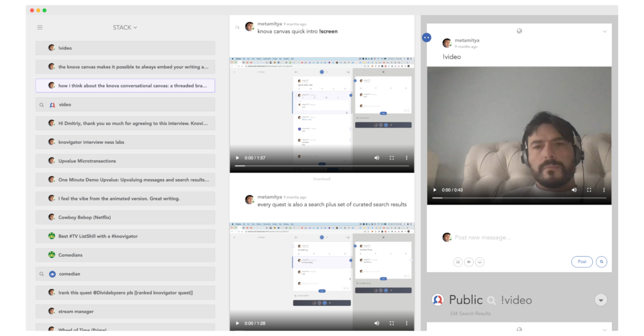Viewport: 644px width, 336px height.
Task: Select the 'Upvalue Microtransactions' entry
Action: (x=125, y=161)
